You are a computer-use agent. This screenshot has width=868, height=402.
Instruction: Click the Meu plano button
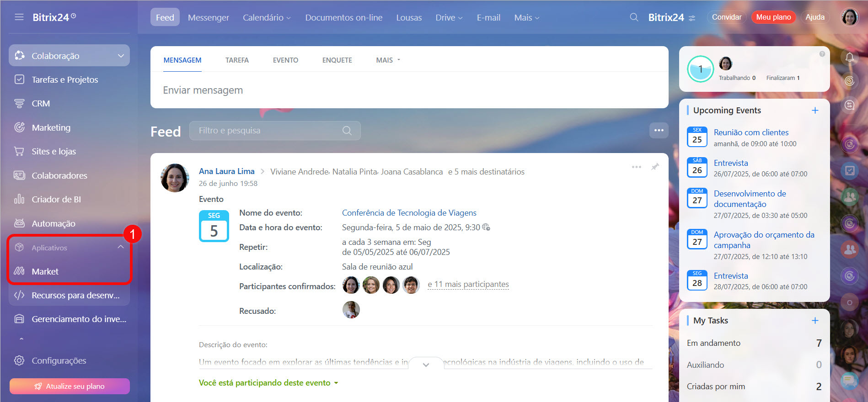(773, 17)
